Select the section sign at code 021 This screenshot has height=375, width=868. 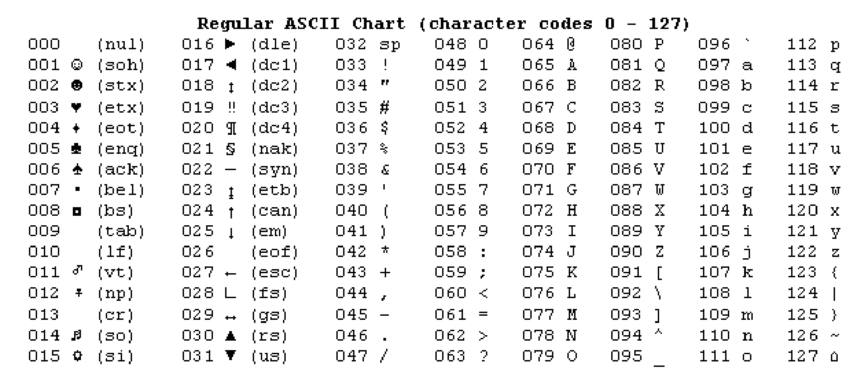pos(231,149)
